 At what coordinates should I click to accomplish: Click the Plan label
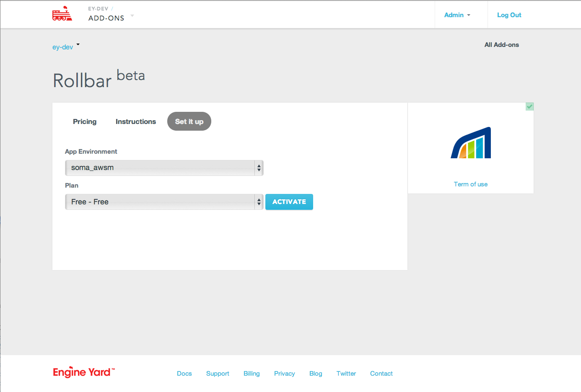[x=72, y=186]
